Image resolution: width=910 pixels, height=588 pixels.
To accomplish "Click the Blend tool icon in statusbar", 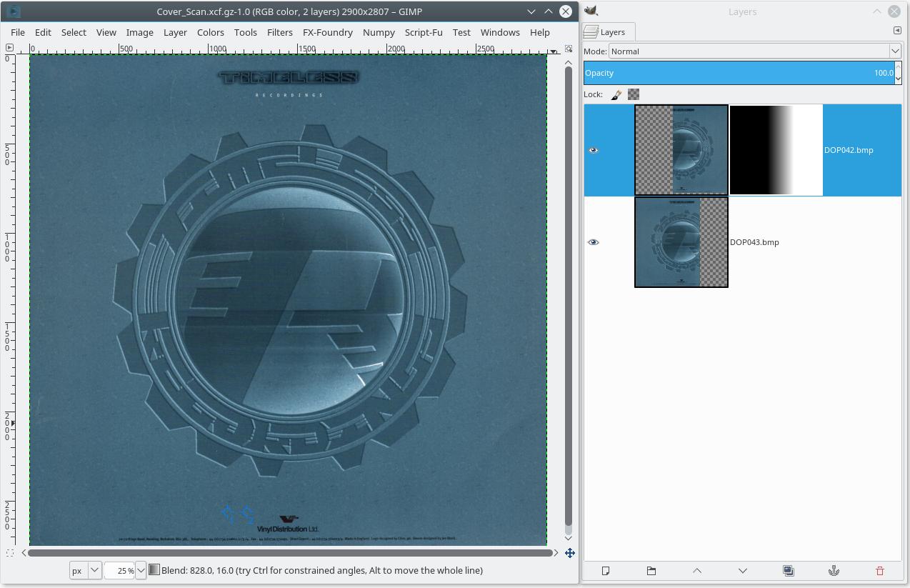I will (x=154, y=570).
